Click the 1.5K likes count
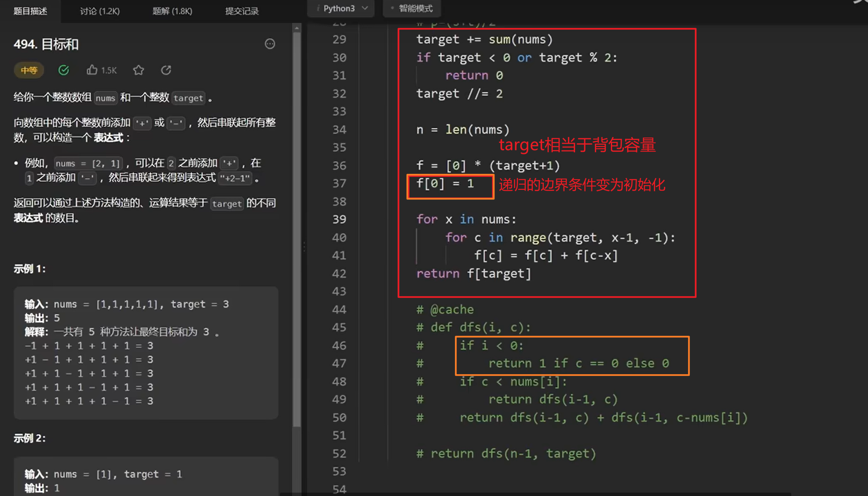 109,70
